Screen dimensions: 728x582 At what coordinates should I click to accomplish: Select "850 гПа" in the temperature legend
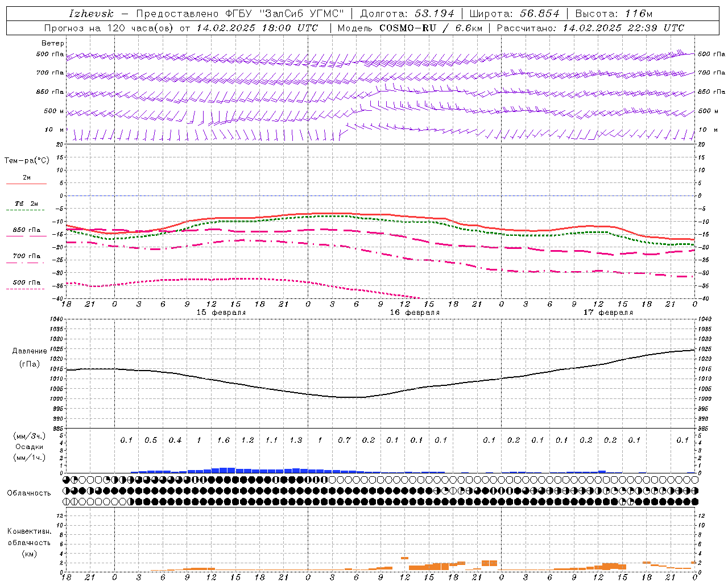tap(27, 230)
